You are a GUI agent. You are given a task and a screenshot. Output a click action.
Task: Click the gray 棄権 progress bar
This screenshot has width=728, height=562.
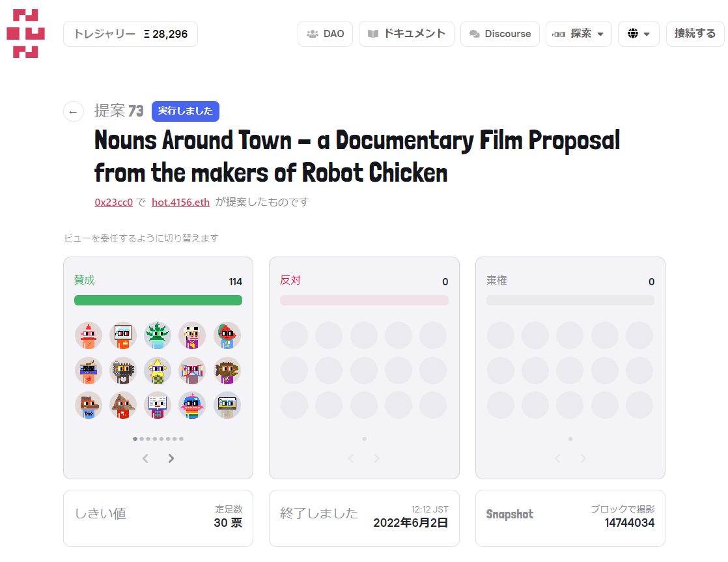[x=570, y=300]
